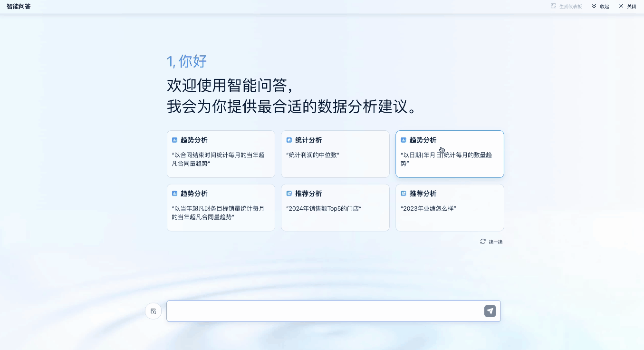644x350 pixels.
Task: Click the trend analysis bar-chart icon on the first card
Action: click(x=174, y=140)
